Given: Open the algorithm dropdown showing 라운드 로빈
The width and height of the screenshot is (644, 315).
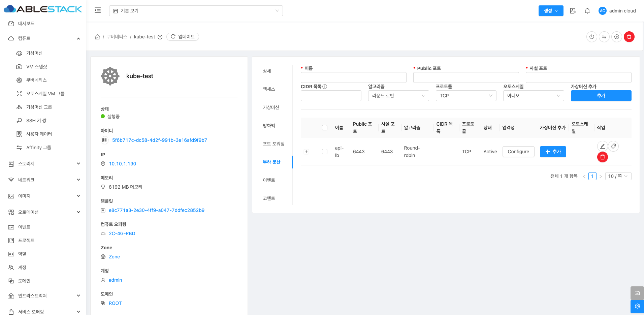Looking at the screenshot, I should click(398, 96).
